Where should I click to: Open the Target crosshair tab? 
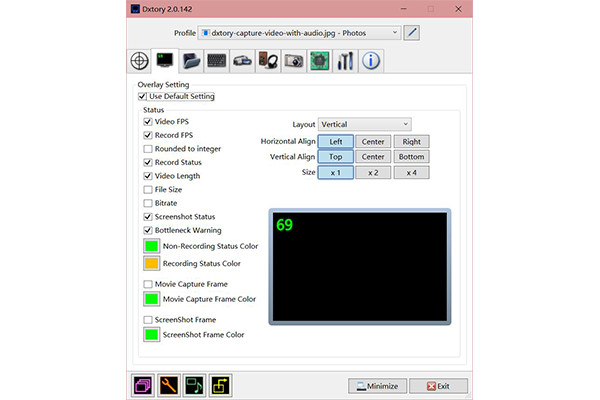pyautogui.click(x=139, y=61)
